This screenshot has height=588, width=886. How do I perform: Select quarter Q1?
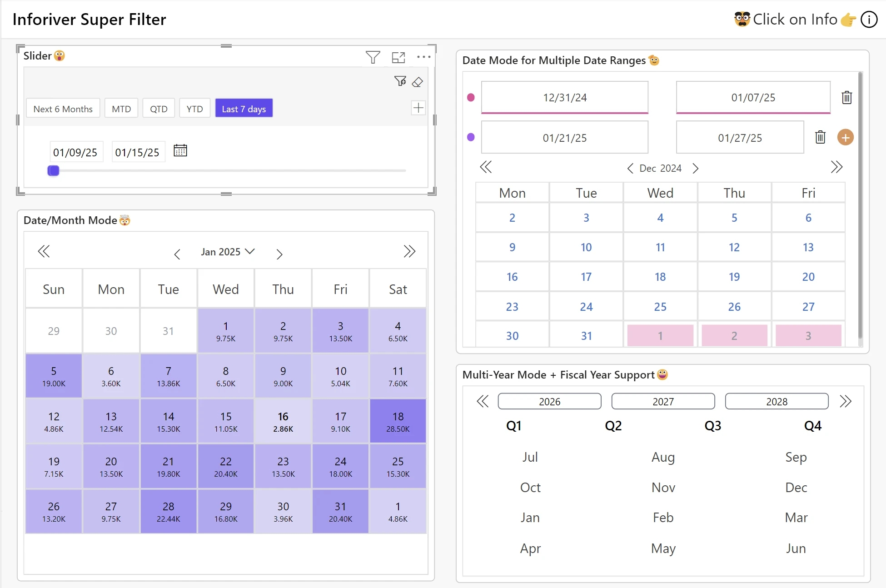click(x=514, y=426)
